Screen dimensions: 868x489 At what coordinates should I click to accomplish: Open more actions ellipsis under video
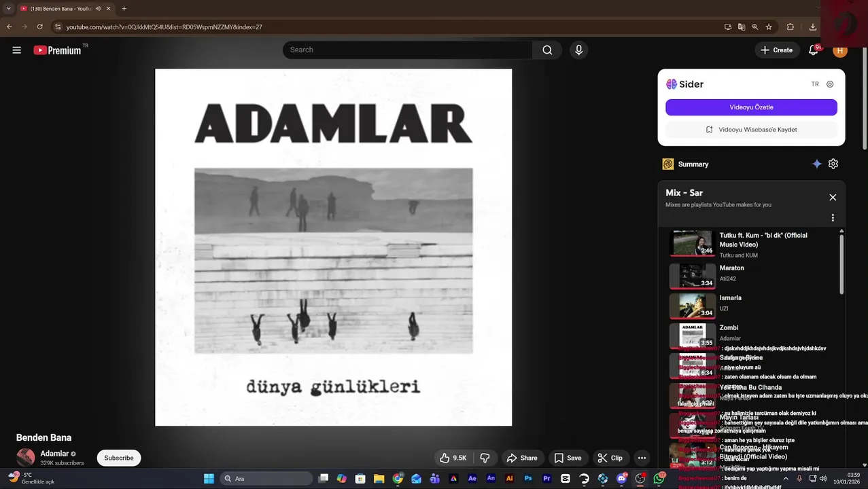pos(642,458)
